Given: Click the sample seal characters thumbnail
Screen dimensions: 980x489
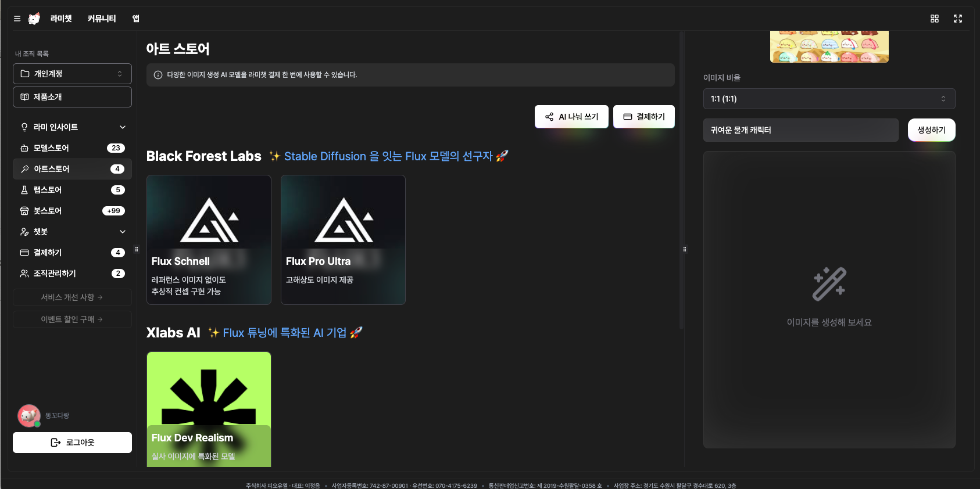Looking at the screenshot, I should pyautogui.click(x=829, y=46).
